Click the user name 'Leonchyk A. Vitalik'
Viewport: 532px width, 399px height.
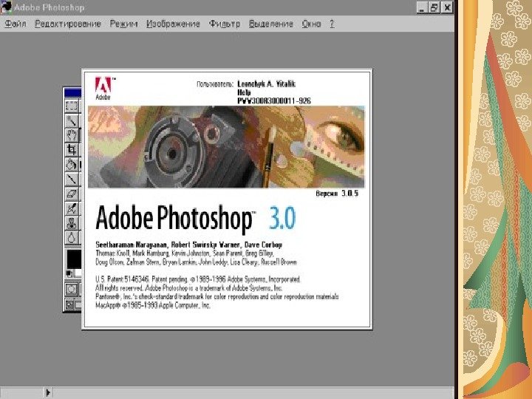(266, 83)
